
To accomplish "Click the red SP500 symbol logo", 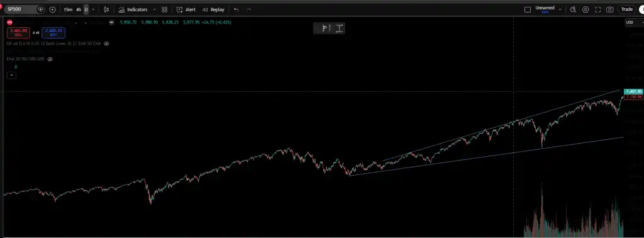I will click(x=9, y=22).
